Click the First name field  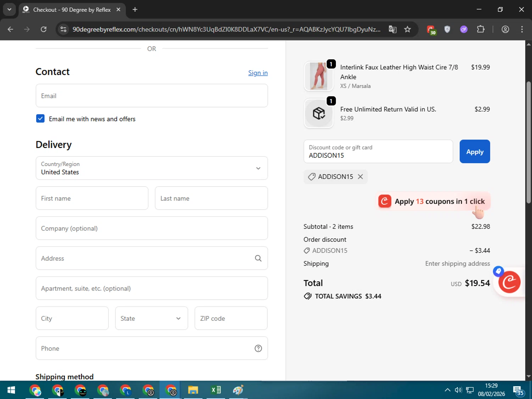click(92, 198)
